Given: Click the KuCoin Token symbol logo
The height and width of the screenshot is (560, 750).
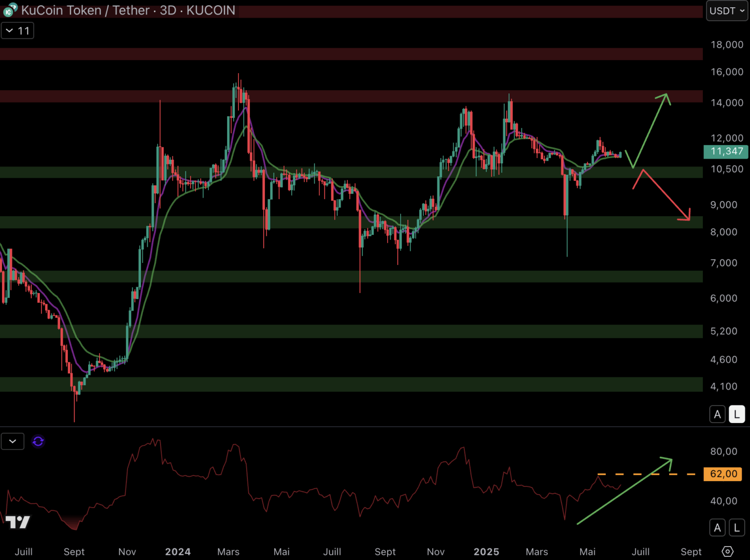Looking at the screenshot, I should pyautogui.click(x=10, y=10).
